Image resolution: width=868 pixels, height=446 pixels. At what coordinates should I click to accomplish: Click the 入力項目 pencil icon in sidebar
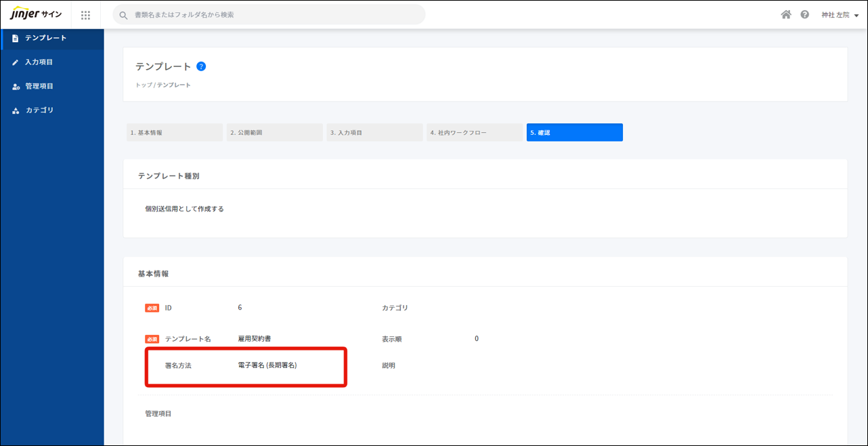coord(16,62)
